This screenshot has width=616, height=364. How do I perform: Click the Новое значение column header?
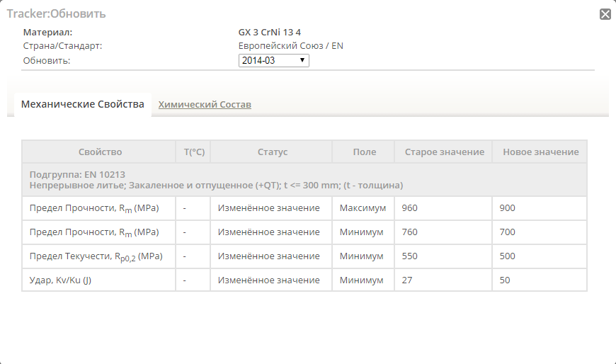[540, 152]
